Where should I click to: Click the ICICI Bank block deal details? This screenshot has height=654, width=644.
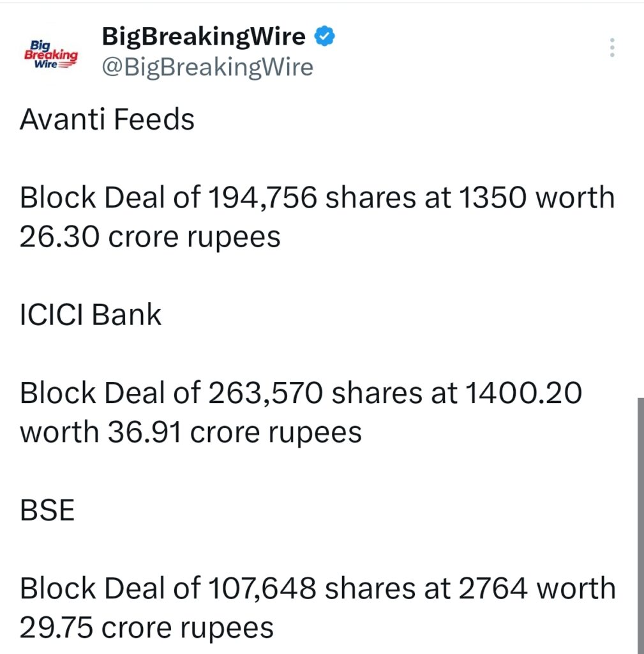(x=300, y=411)
